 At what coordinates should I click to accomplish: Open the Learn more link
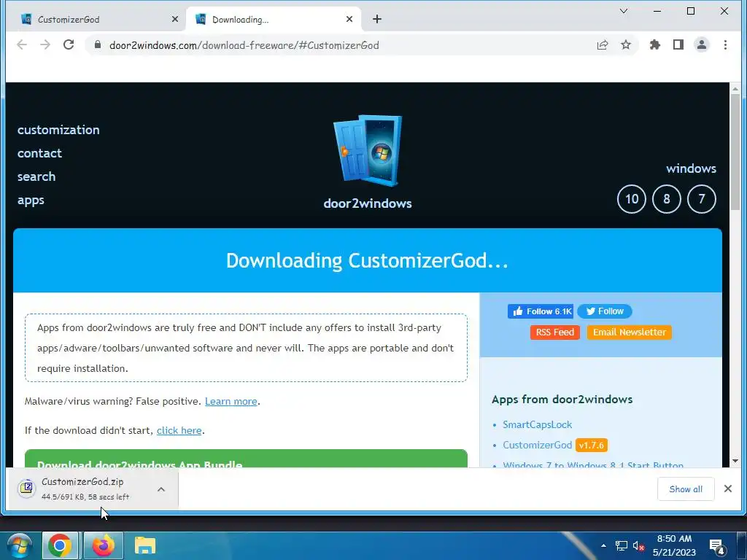click(231, 402)
